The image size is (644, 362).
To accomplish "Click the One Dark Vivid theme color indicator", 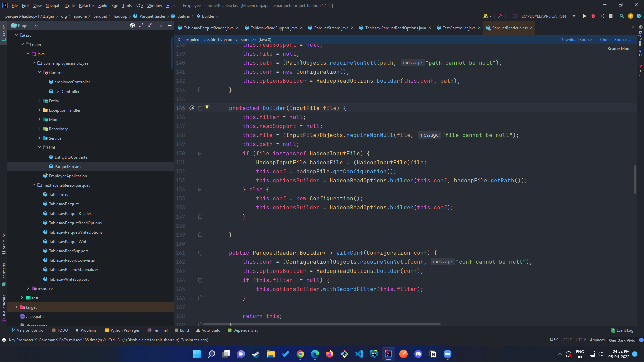I will (639, 340).
